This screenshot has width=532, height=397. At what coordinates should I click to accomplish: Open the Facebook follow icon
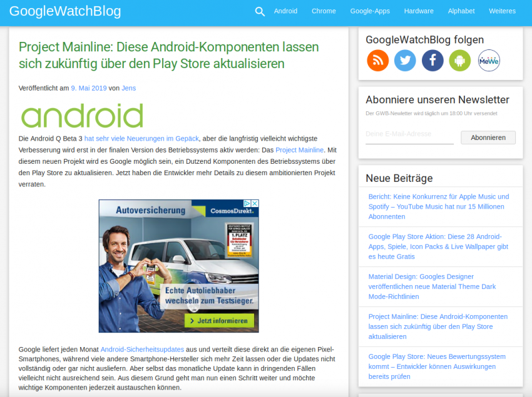click(432, 61)
